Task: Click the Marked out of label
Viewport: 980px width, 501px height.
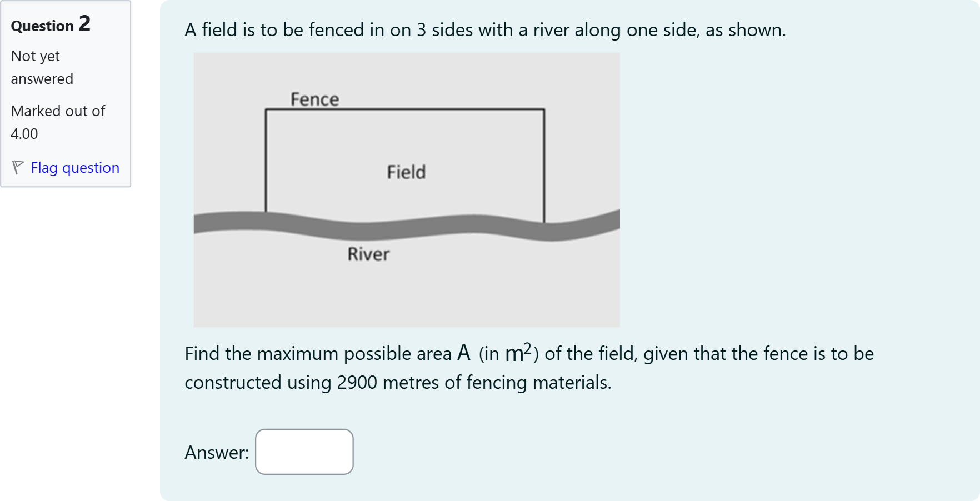Action: [x=58, y=111]
